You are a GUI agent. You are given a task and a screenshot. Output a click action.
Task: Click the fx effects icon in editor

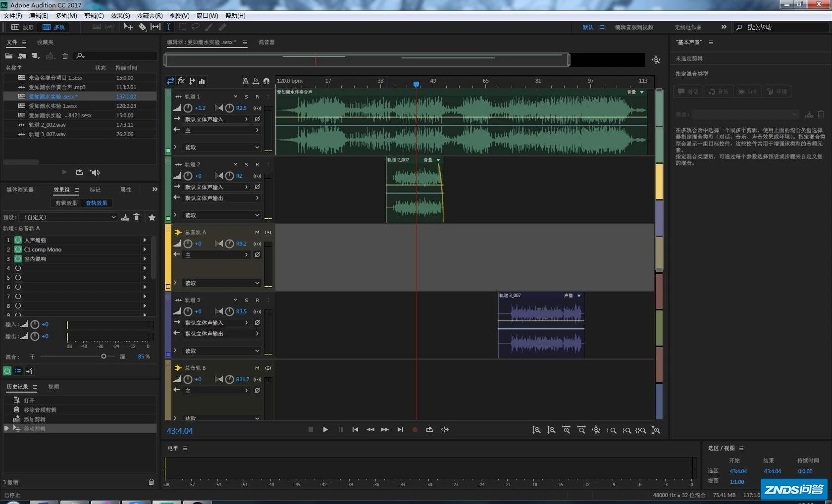[x=181, y=81]
